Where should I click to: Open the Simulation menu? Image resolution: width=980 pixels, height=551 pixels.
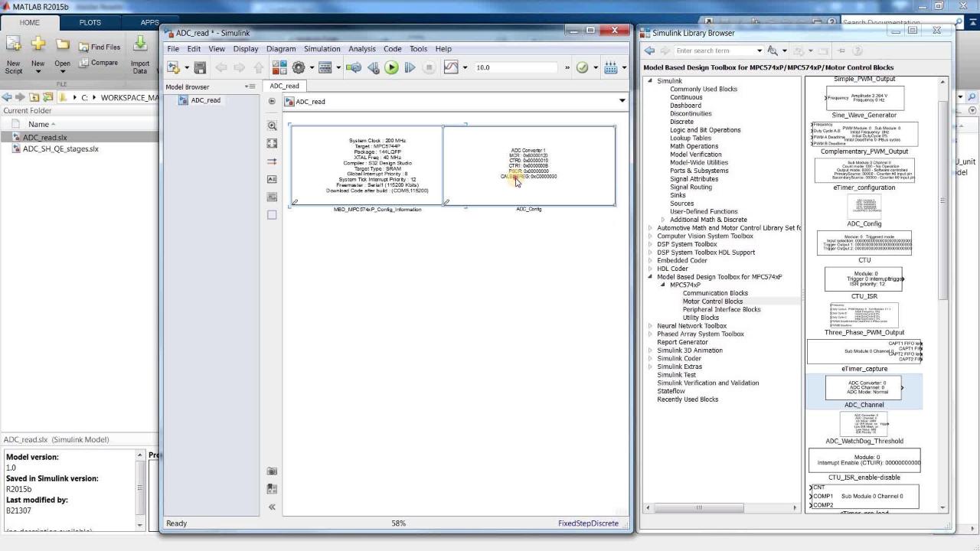coord(322,49)
